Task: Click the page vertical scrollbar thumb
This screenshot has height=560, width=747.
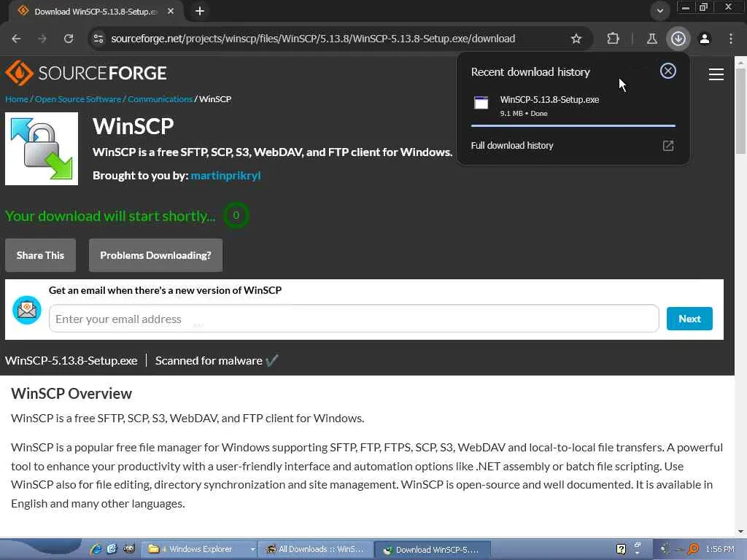Action: click(740, 111)
